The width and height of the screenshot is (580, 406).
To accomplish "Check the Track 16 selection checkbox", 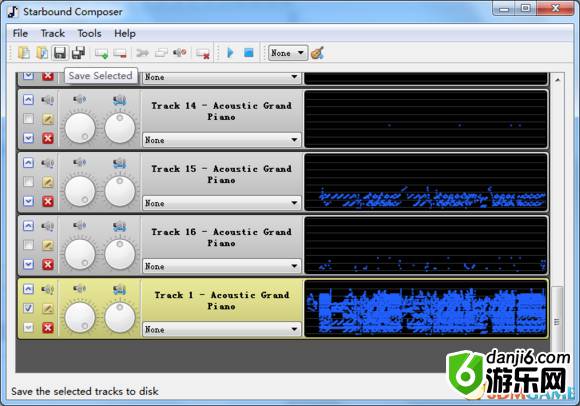I will coord(28,245).
